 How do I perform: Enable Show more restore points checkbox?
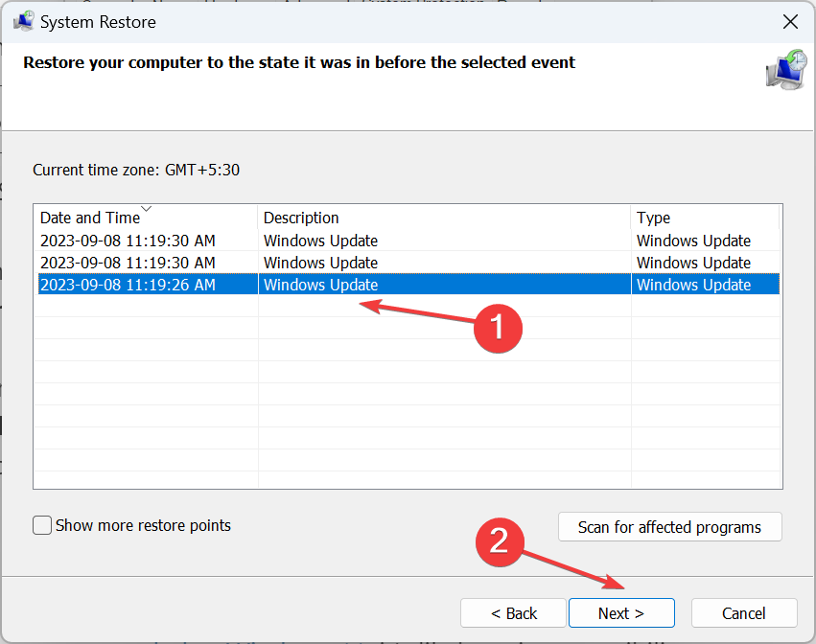click(42, 525)
